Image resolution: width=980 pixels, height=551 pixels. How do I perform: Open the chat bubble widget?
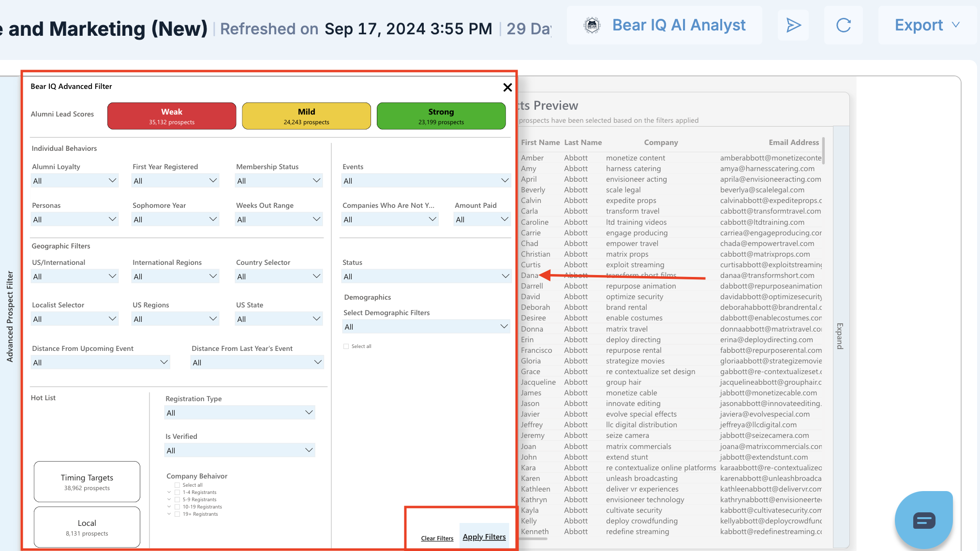(x=923, y=521)
